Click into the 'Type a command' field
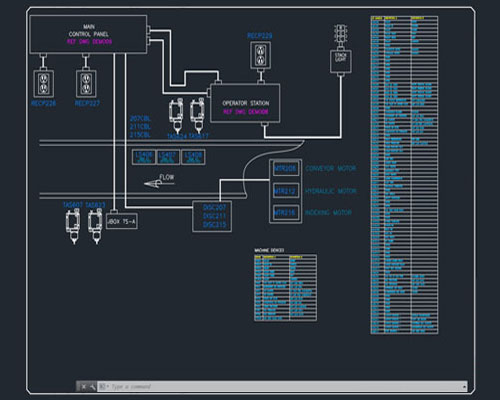The image size is (500, 400). (283, 387)
